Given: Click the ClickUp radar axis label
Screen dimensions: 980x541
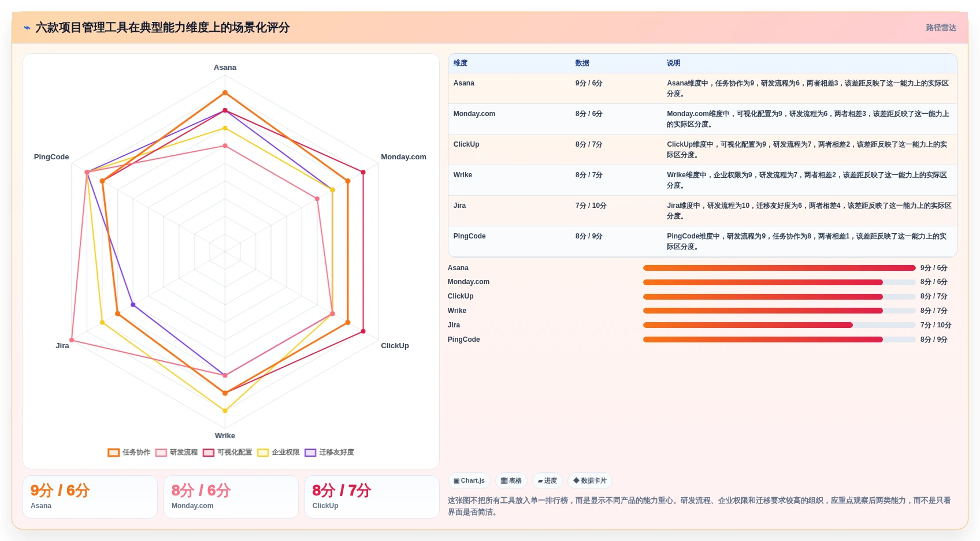Looking at the screenshot, I should [395, 346].
